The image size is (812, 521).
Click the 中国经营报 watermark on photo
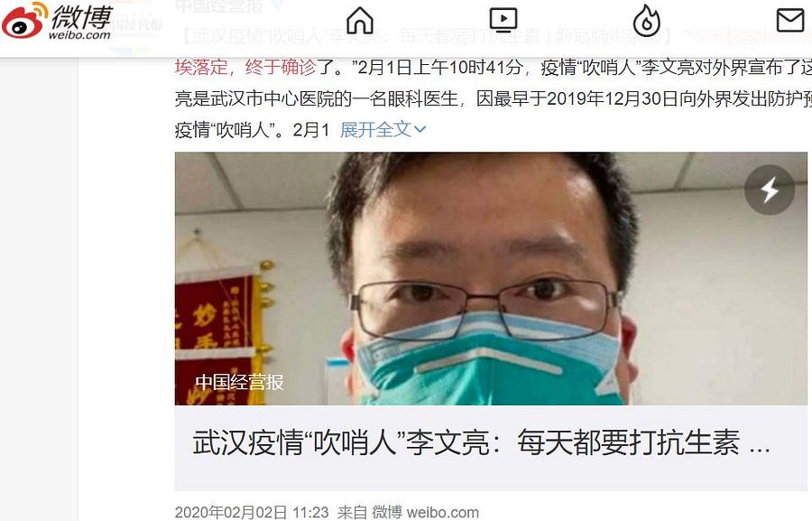[x=239, y=382]
